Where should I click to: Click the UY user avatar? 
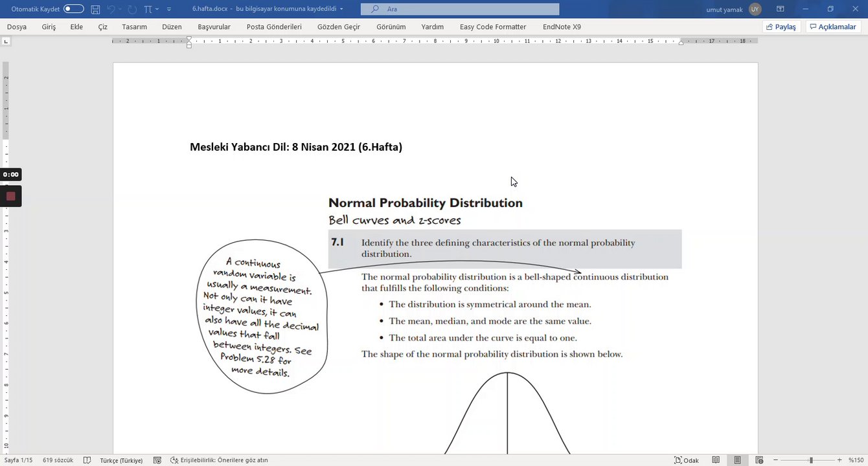(x=755, y=9)
